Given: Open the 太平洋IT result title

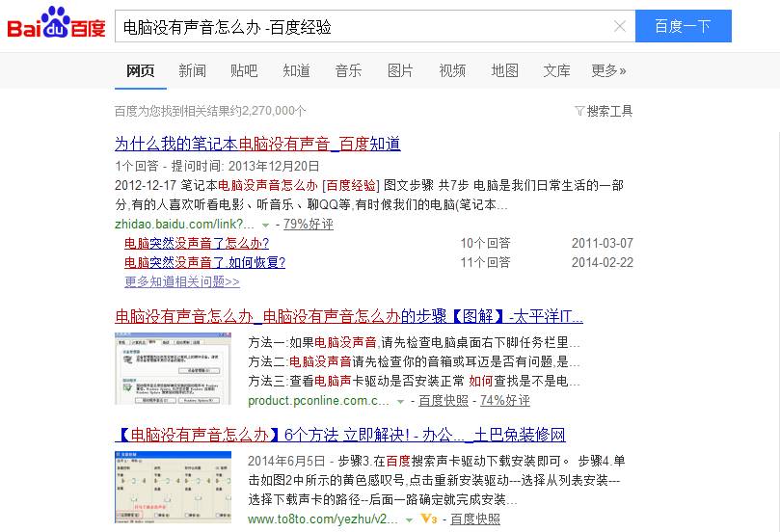Looking at the screenshot, I should [x=349, y=316].
